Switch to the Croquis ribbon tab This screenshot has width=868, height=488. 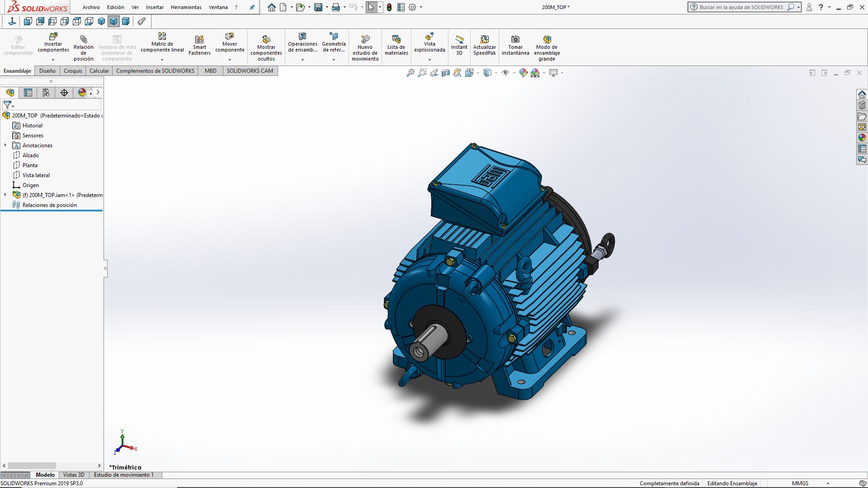[73, 71]
